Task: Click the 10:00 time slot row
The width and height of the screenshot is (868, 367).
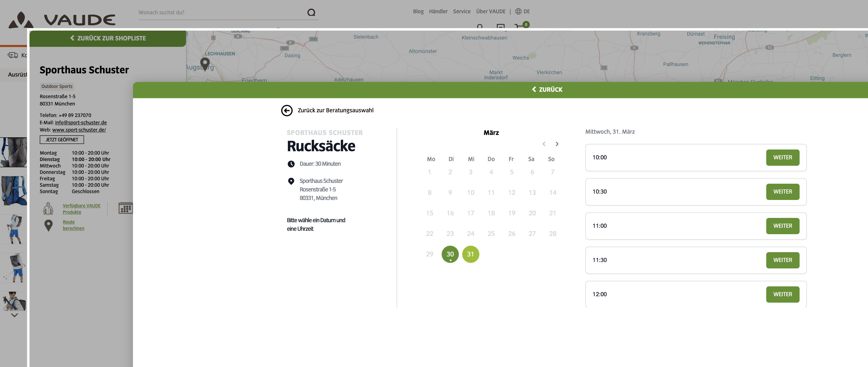Action: pyautogui.click(x=695, y=157)
